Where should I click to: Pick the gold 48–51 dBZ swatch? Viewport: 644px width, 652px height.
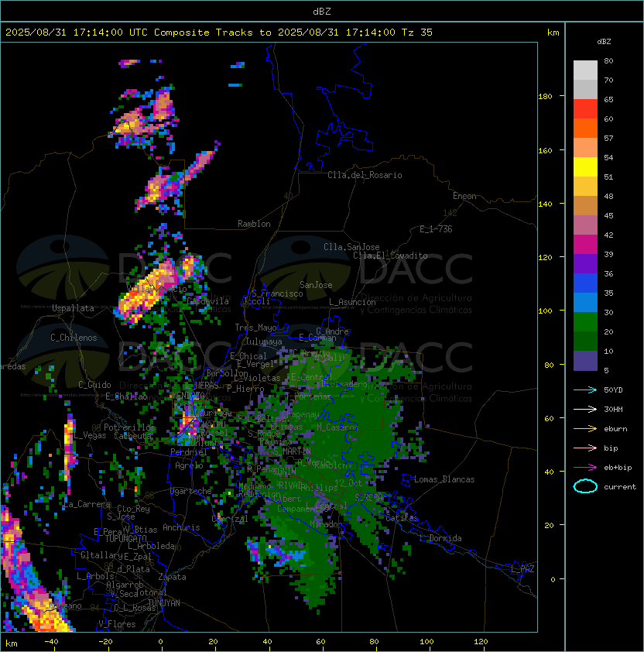point(585,187)
